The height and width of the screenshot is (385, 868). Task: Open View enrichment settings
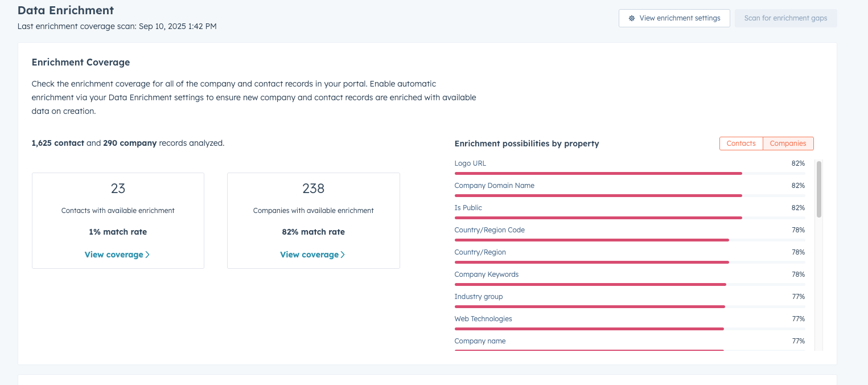point(674,18)
